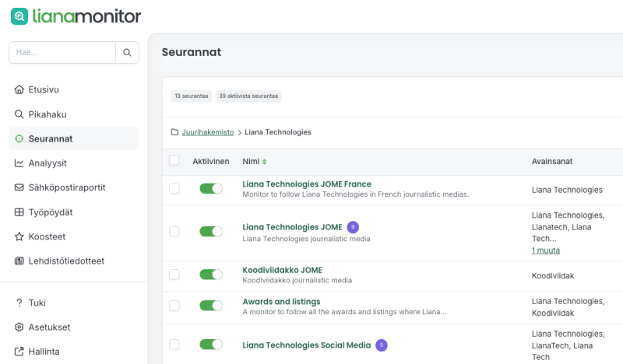Open Koodiviidakko JOME monitor
The height and width of the screenshot is (364, 623).
(283, 270)
